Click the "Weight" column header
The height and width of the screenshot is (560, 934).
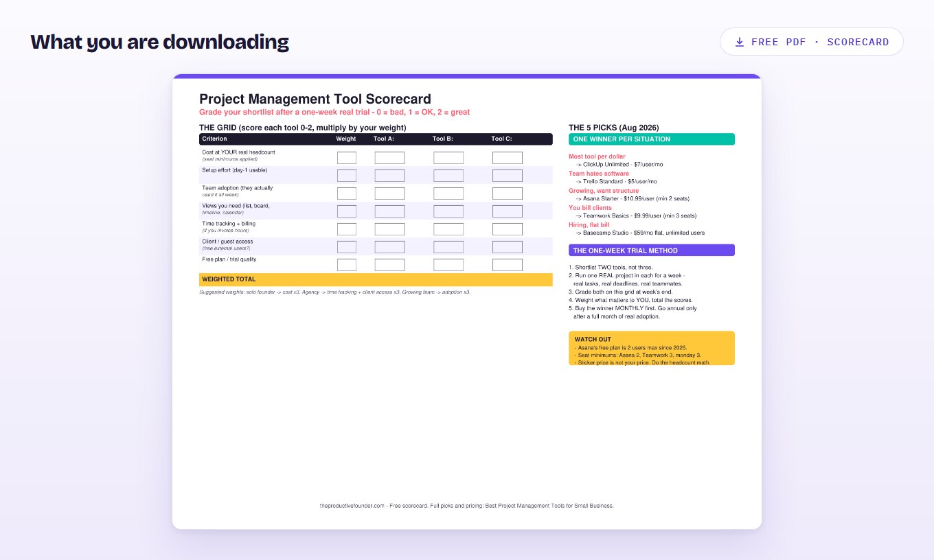[x=346, y=139]
